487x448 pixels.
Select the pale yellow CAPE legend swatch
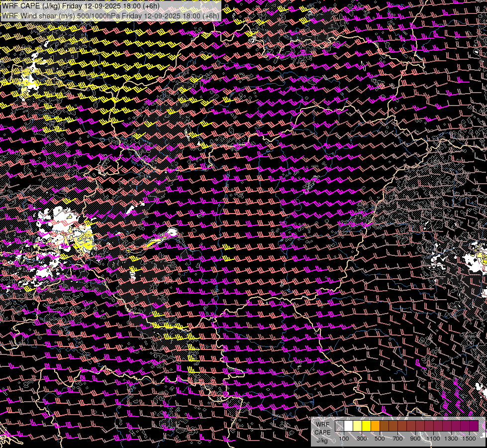coord(358,426)
